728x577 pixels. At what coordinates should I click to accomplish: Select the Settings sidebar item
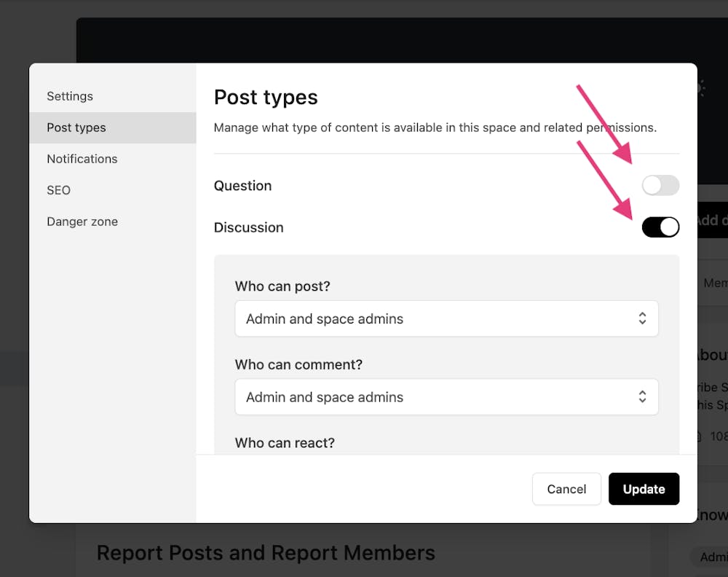[70, 95]
